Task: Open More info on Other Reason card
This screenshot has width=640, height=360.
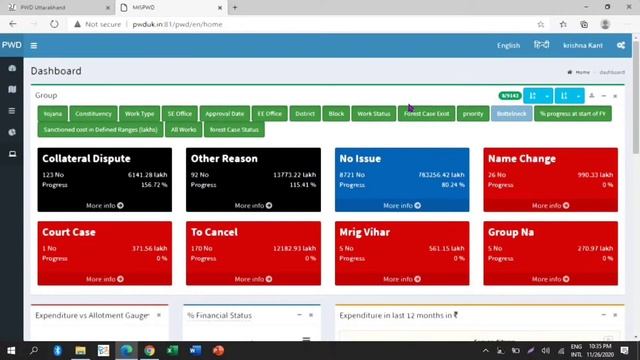Action: tap(253, 206)
